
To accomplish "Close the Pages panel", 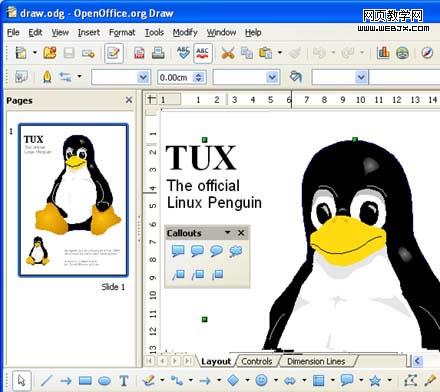I will (129, 100).
